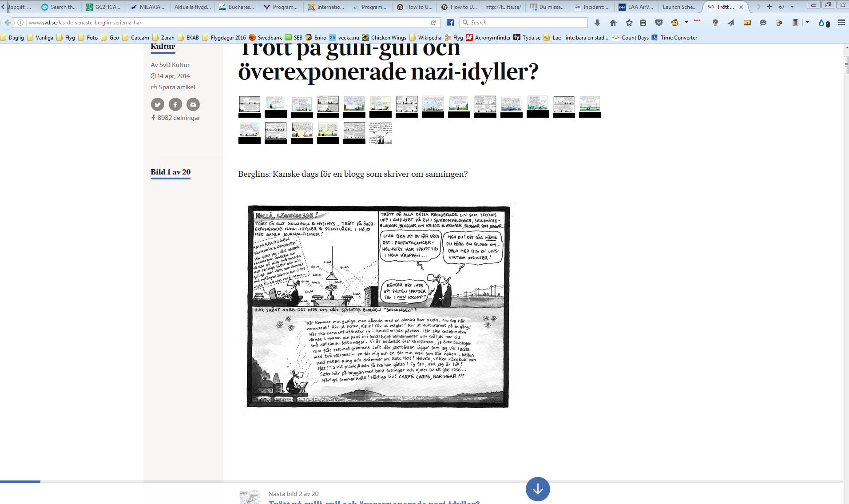Open the Flygdagar 2016 bookmarks folder
Screen dimensions: 849x504
pyautogui.click(x=224, y=38)
